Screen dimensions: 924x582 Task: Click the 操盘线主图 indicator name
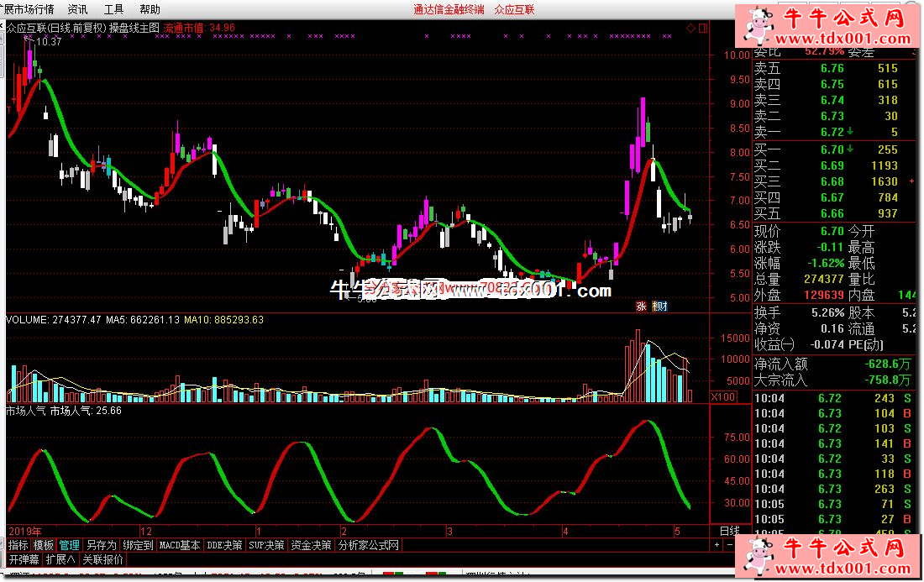pos(134,28)
